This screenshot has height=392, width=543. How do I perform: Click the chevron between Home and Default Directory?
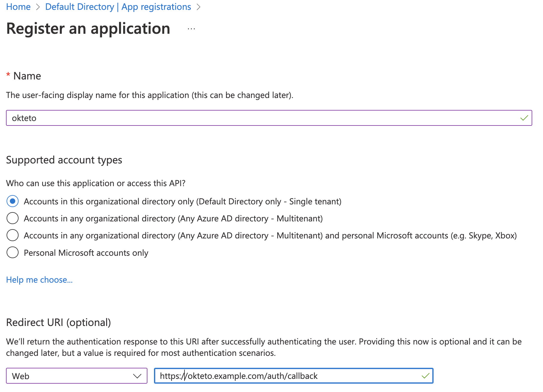[x=37, y=7]
